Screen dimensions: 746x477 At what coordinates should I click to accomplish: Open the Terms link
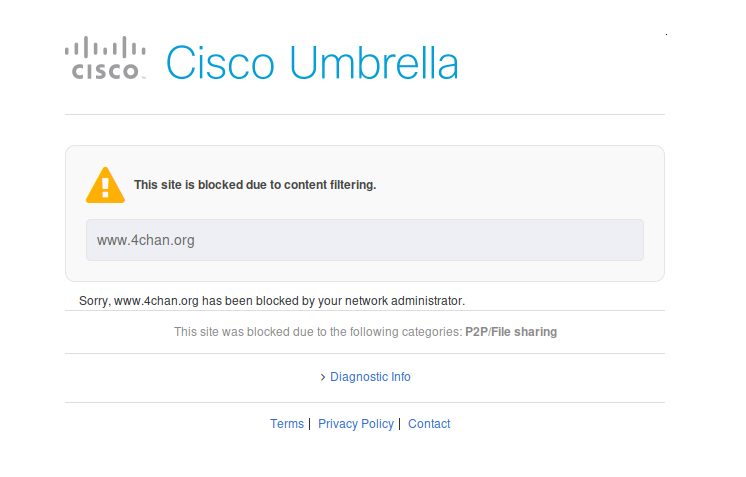click(x=287, y=424)
